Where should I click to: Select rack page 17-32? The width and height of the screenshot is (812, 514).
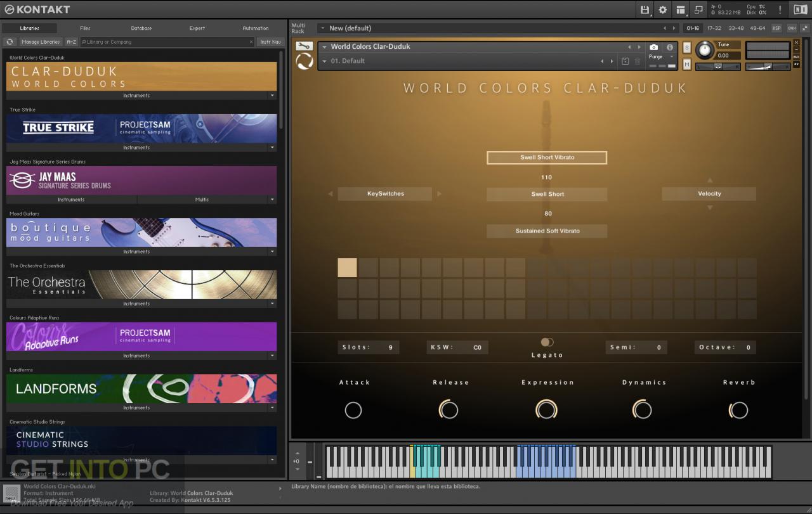click(x=714, y=28)
